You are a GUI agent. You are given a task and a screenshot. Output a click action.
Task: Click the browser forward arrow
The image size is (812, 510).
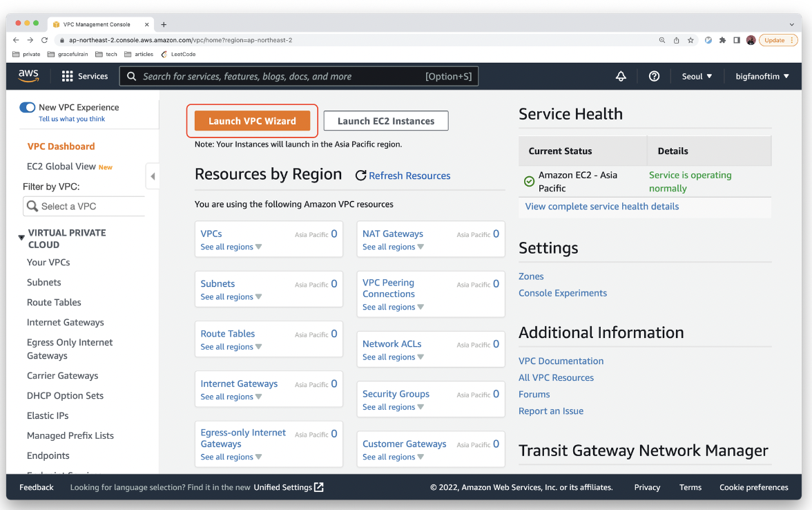(x=30, y=40)
